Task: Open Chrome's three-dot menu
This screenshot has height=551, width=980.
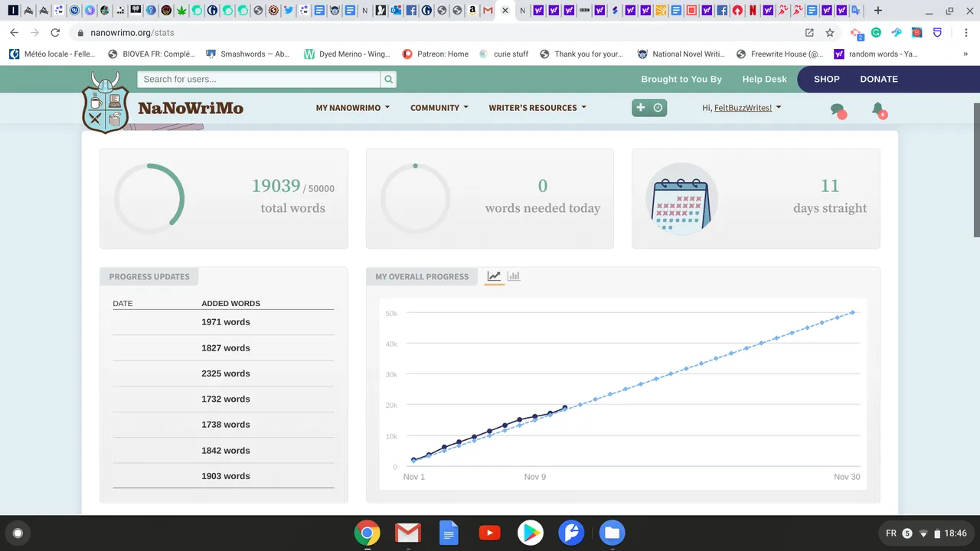Action: 967,33
